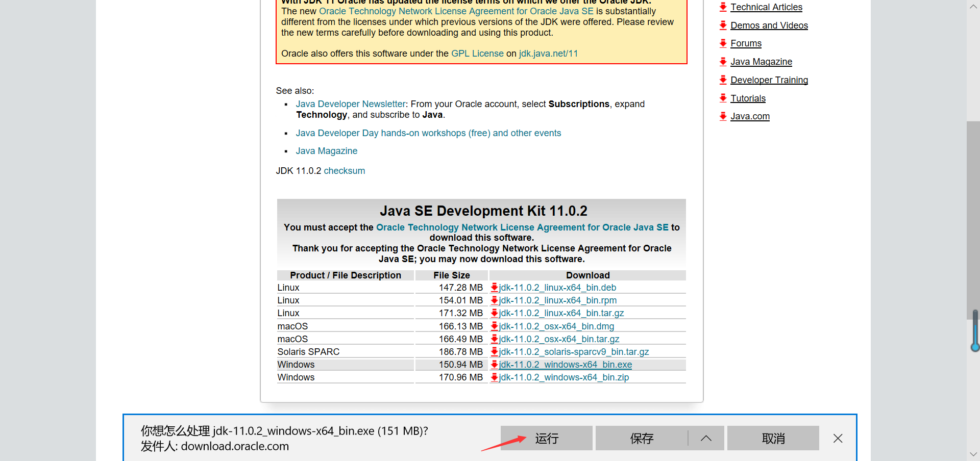The height and width of the screenshot is (461, 980).
Task: Click red arrow icon next to Forums
Action: pyautogui.click(x=723, y=43)
